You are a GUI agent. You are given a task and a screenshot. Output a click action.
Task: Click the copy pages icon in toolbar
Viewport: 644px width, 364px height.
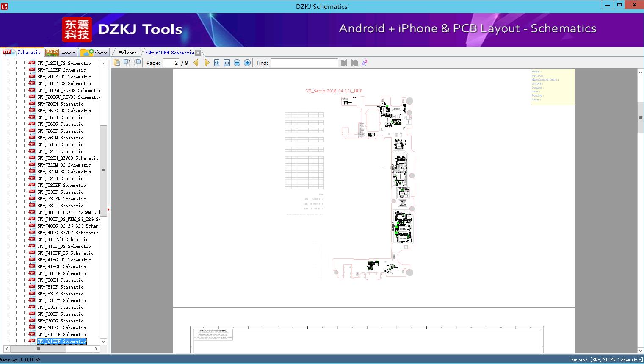[x=117, y=63]
